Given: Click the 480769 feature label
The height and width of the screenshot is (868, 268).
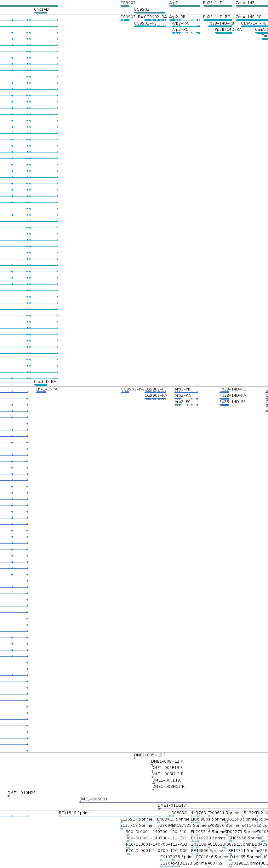Looking at the screenshot, I should [215, 863].
